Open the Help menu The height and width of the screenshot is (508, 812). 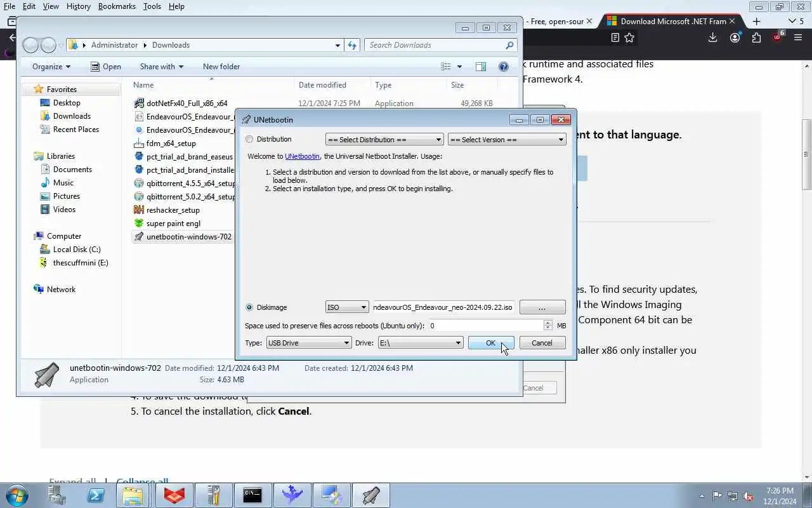(x=176, y=6)
